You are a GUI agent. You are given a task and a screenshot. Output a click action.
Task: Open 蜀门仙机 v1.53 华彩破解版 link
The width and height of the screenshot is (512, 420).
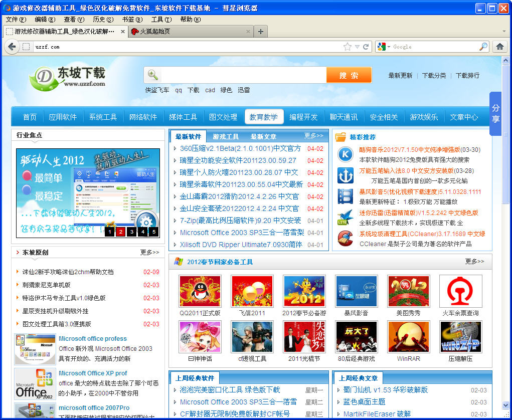click(385, 389)
